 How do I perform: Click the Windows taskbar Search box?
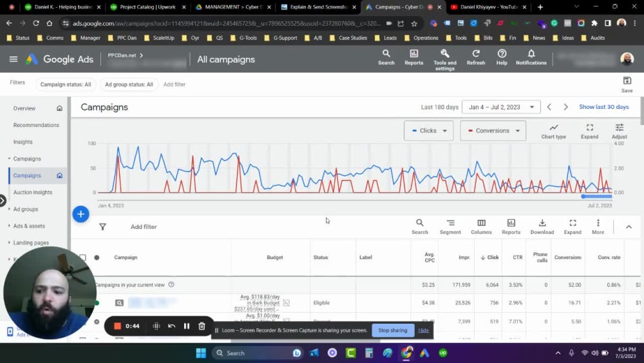point(258,353)
